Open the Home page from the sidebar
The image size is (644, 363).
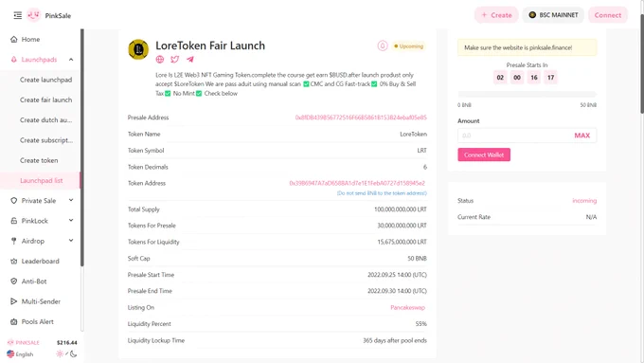30,40
